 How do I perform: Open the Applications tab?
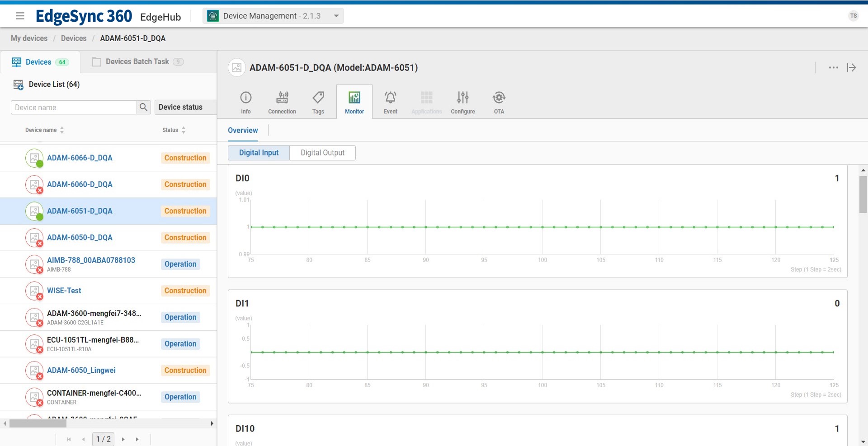[x=427, y=103]
